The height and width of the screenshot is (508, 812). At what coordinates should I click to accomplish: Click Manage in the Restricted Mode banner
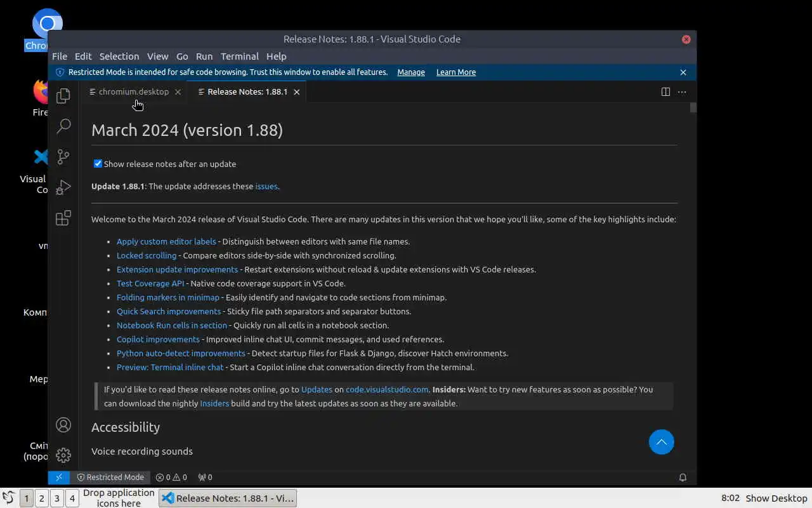tap(411, 72)
